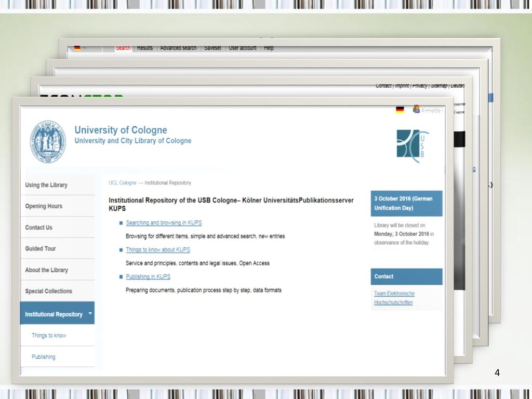Click Privacy link in EconStor window
Screen dimensions: 532x399
coord(420,86)
